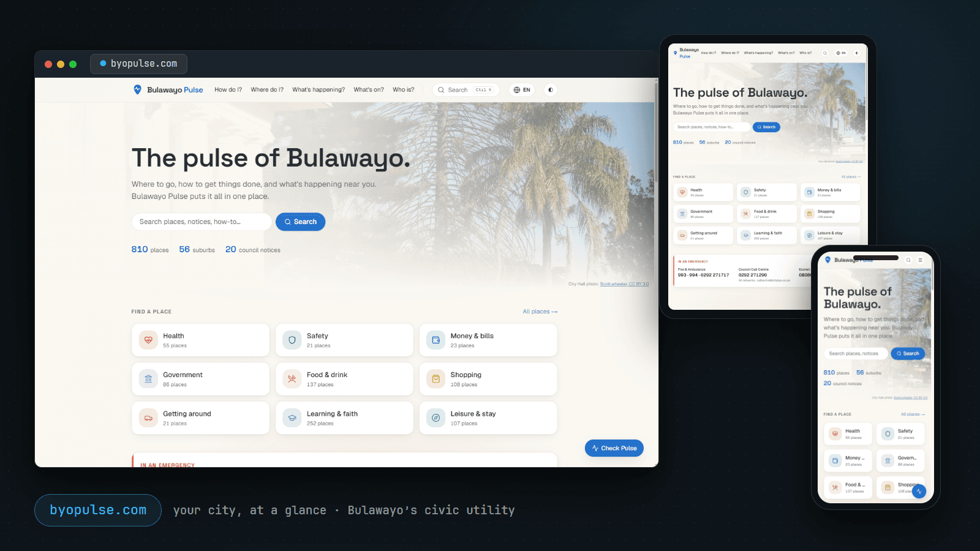Viewport: 980px width, 551px height.
Task: Click '20 council notices' stat on desktop
Action: [x=252, y=250]
